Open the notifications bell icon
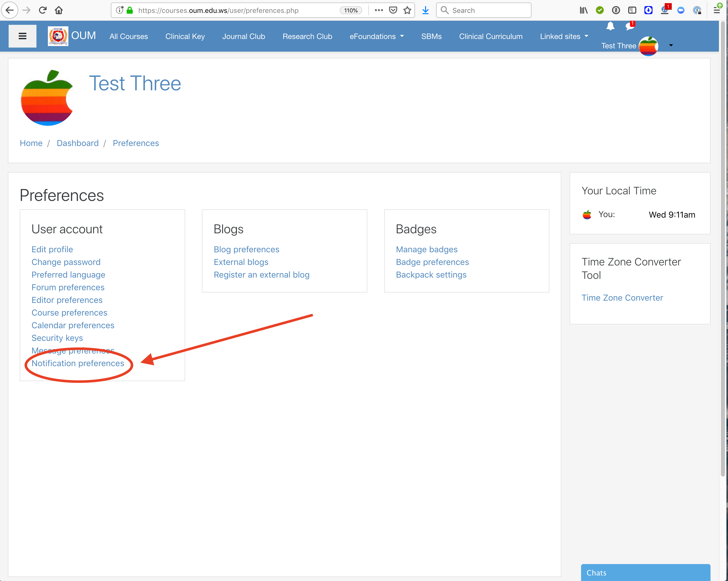 coord(610,26)
